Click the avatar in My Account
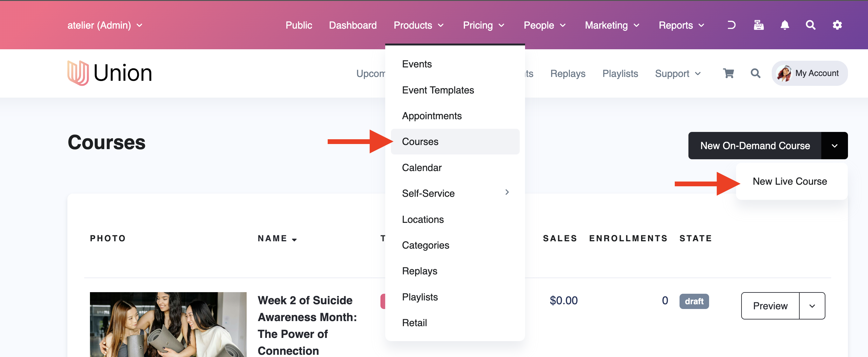This screenshot has height=357, width=868. [784, 73]
